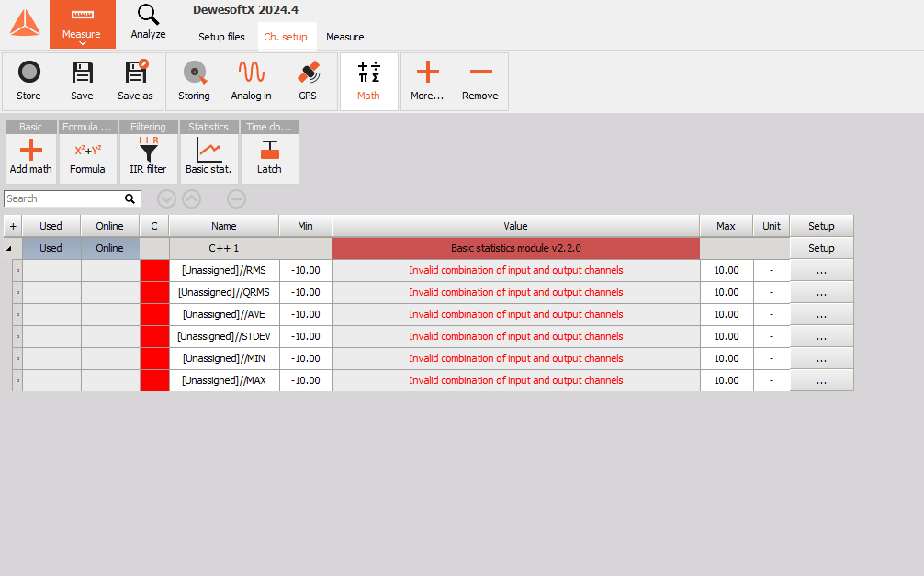This screenshot has height=576, width=924.
Task: Click the Basic statistics module v2.2.0 cell
Action: 516,248
